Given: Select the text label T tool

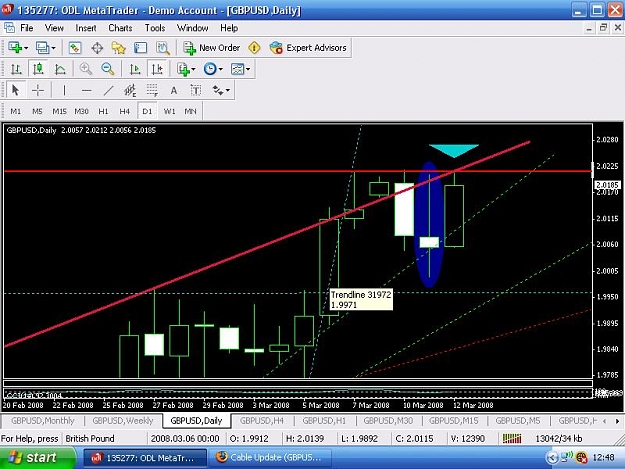Looking at the screenshot, I should coord(196,90).
